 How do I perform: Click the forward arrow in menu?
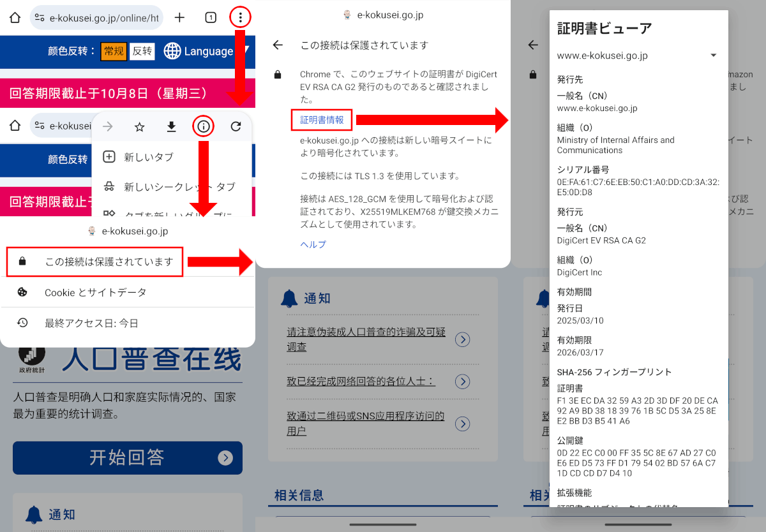pyautogui.click(x=108, y=127)
